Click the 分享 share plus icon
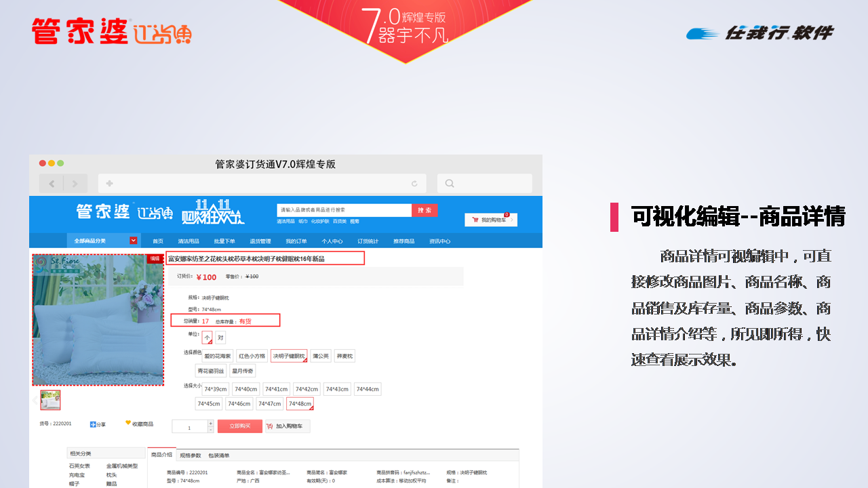 coord(93,424)
